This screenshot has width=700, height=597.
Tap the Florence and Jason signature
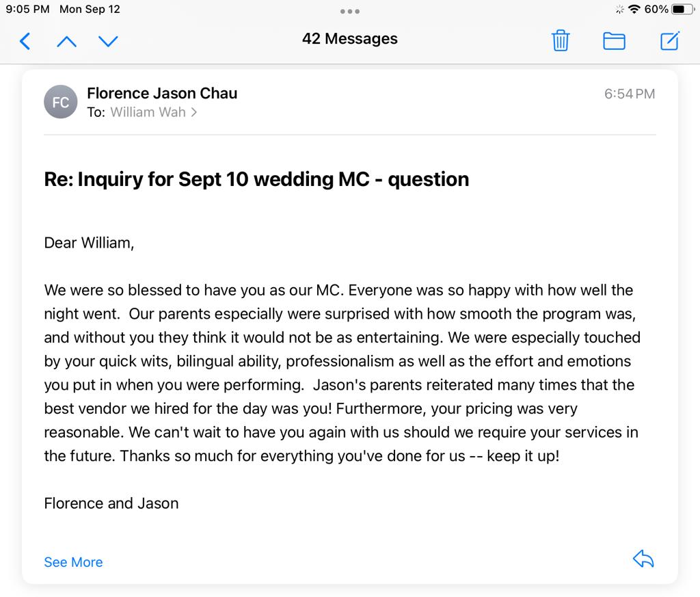pos(111,503)
